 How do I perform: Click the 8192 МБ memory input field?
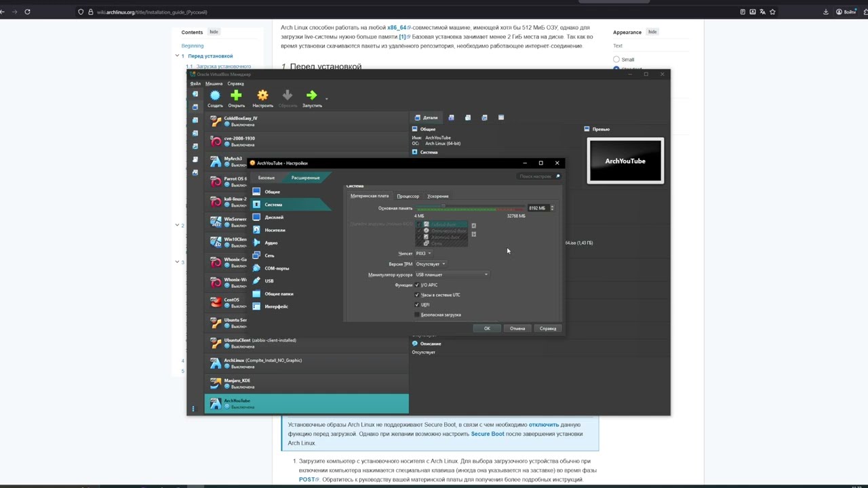538,208
